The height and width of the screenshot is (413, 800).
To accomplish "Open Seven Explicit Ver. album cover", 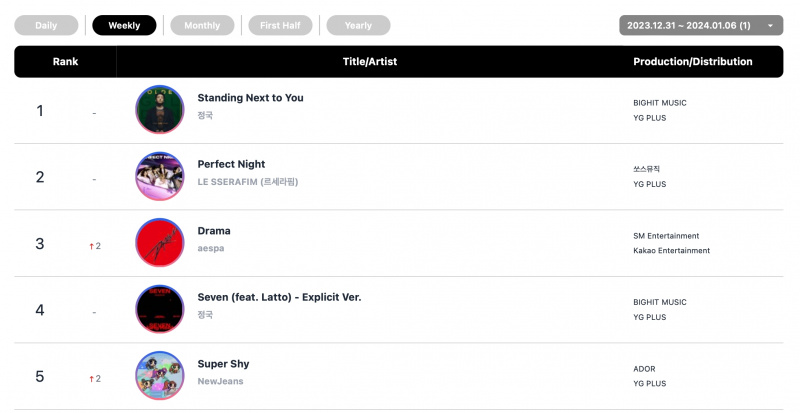I will 160,309.
